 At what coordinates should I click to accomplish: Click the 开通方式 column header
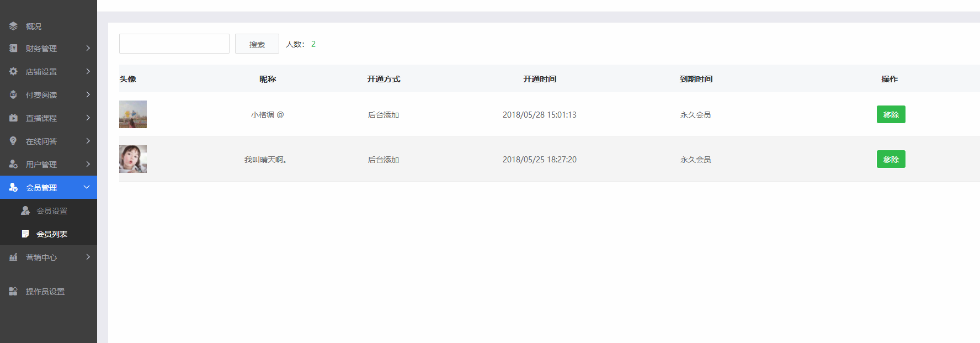click(x=384, y=79)
